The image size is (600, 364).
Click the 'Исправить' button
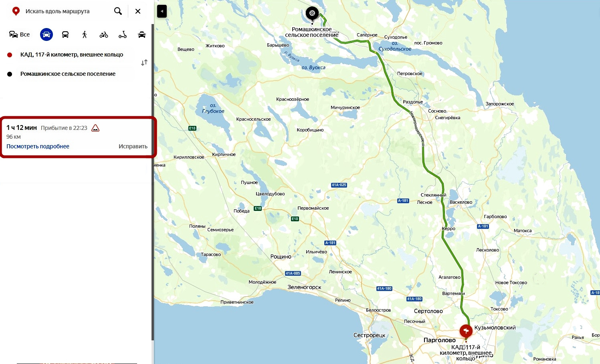pos(133,146)
